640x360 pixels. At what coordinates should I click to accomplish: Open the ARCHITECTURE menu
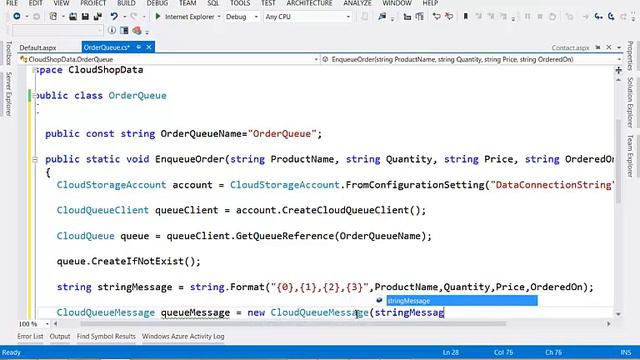point(309,3)
